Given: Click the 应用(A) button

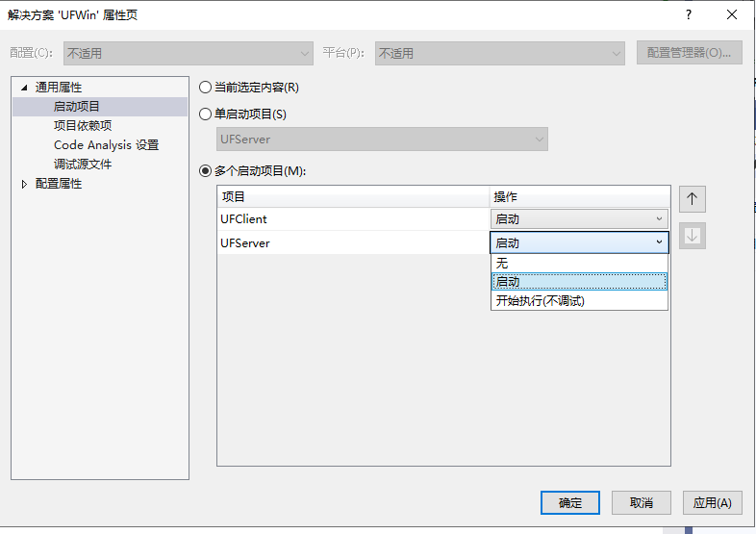Looking at the screenshot, I should pyautogui.click(x=712, y=503).
